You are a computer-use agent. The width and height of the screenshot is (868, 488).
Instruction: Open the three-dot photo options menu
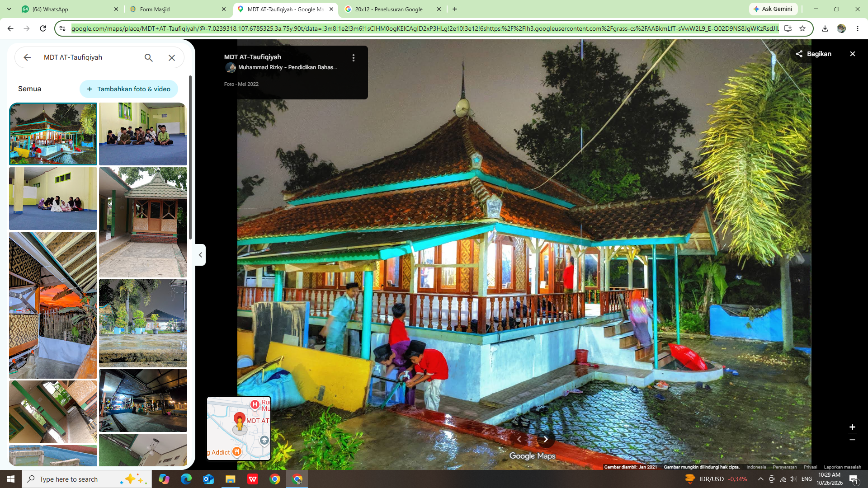[x=354, y=58]
